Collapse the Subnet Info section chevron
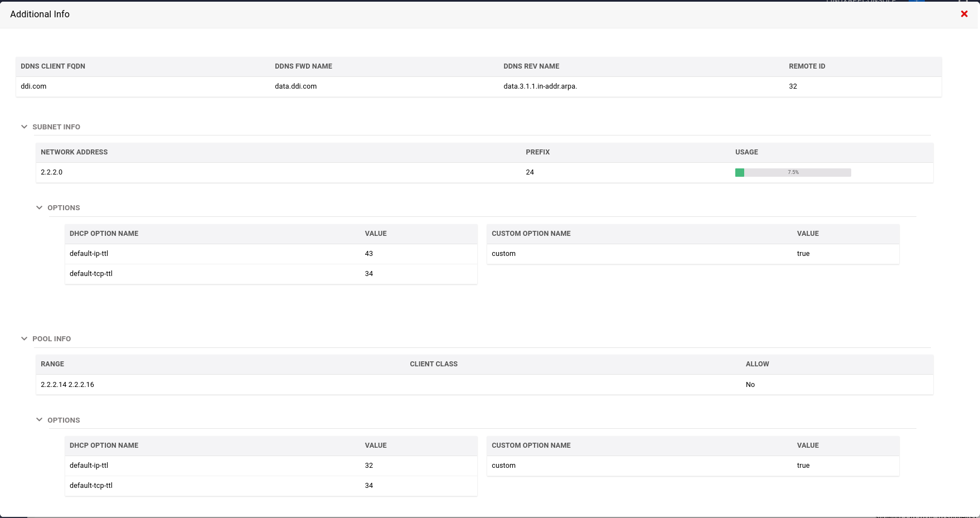The width and height of the screenshot is (980, 518). coord(24,127)
